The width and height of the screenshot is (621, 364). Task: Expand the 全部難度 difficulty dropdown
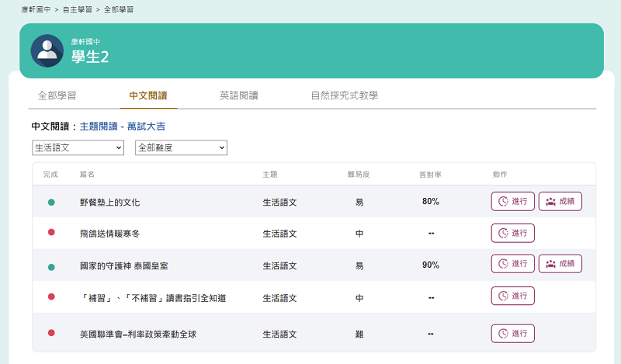181,147
